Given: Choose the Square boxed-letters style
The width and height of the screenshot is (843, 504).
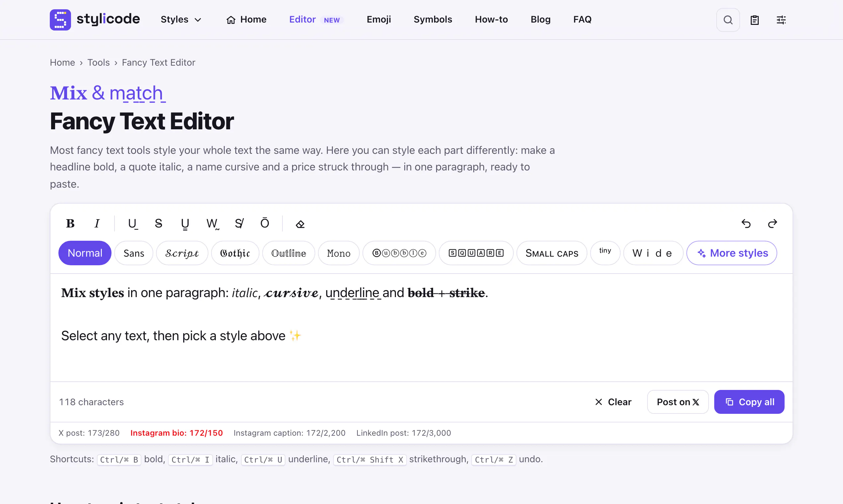Looking at the screenshot, I should click(x=476, y=253).
